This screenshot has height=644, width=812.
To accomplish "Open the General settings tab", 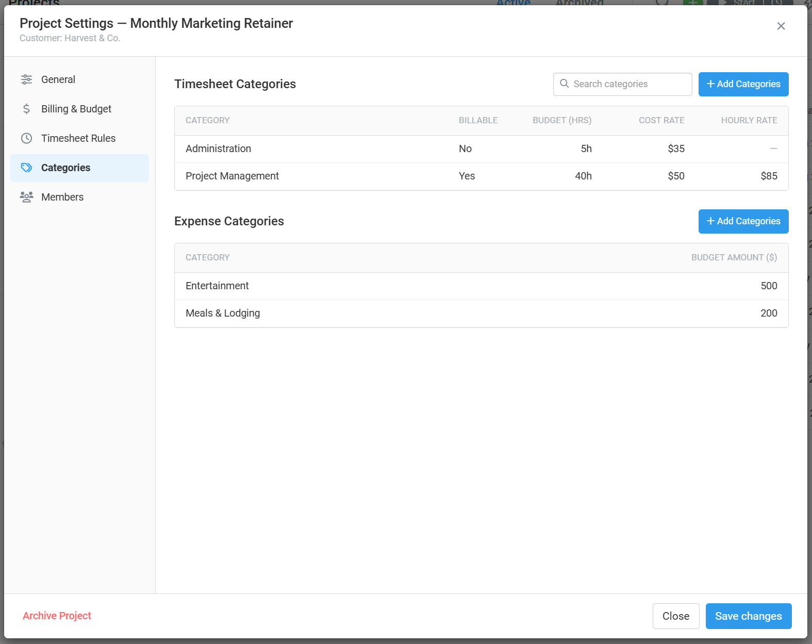I will pos(79,79).
